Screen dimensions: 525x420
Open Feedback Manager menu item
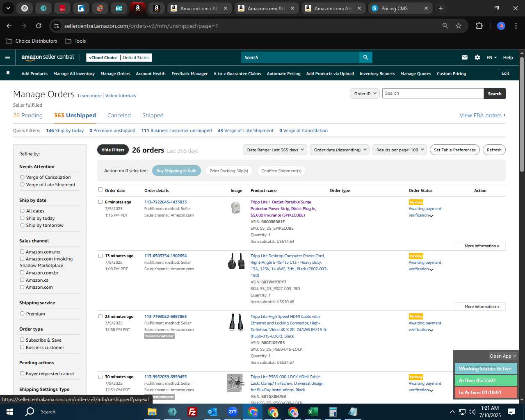coord(189,74)
